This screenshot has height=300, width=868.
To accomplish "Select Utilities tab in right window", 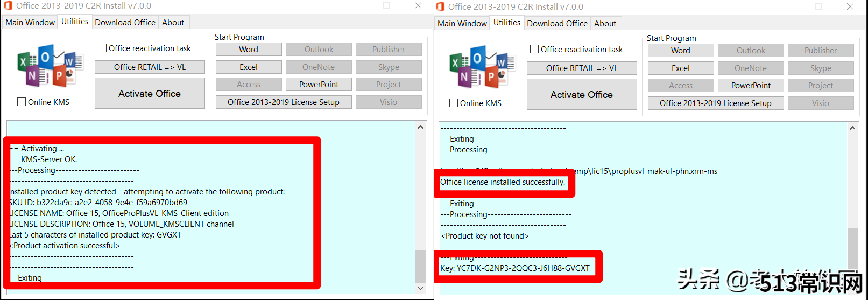I will point(507,23).
